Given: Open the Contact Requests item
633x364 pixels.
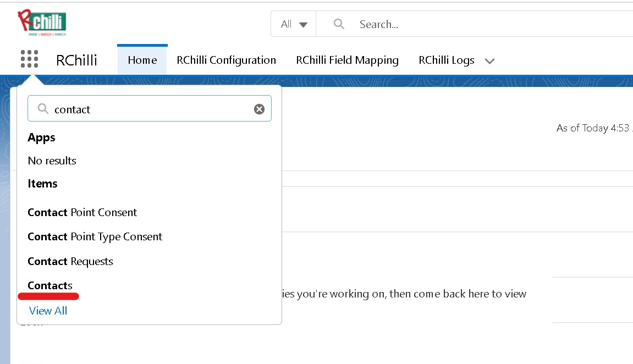Looking at the screenshot, I should (x=70, y=262).
